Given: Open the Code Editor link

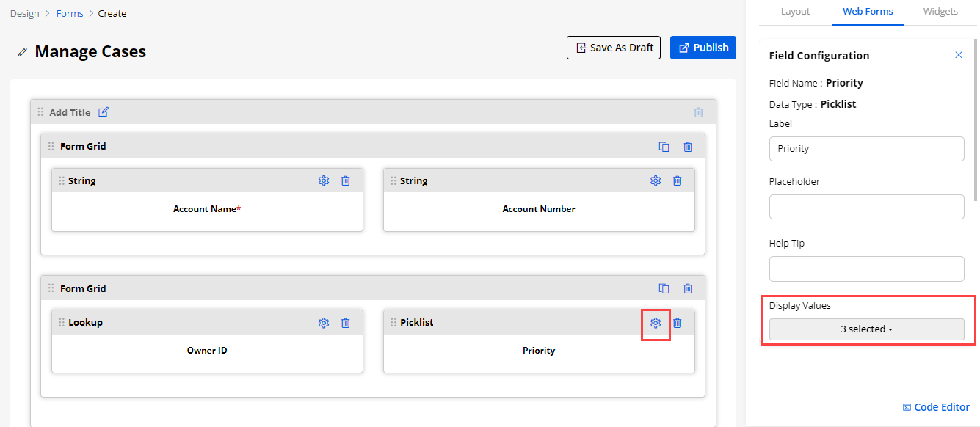Looking at the screenshot, I should [x=936, y=407].
